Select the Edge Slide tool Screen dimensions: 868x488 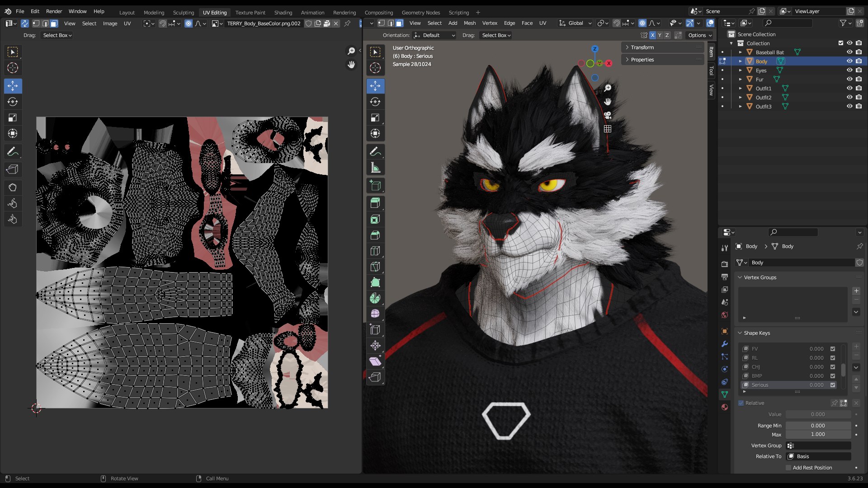point(375,329)
